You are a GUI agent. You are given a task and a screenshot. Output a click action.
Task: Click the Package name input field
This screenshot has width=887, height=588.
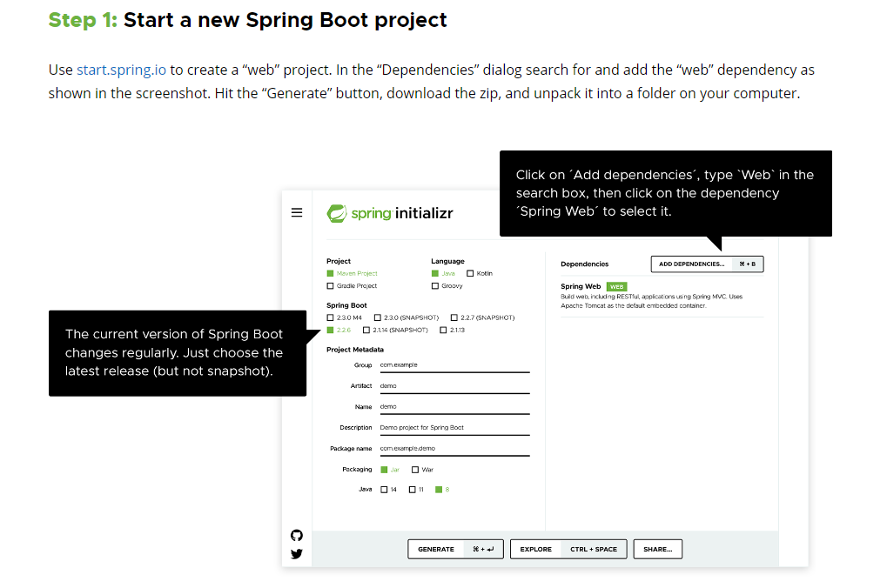(454, 449)
